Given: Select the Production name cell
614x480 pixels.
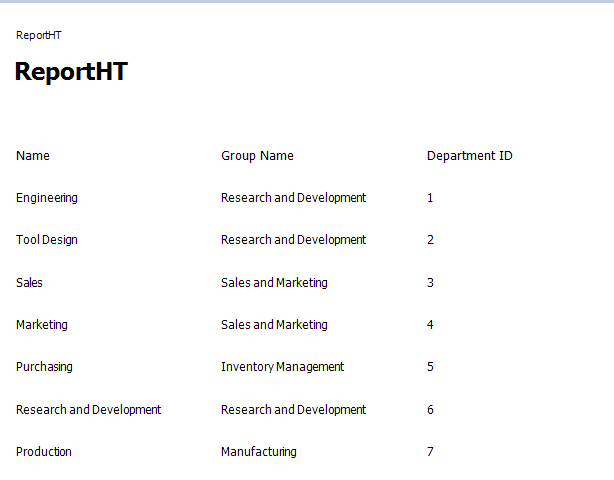Looking at the screenshot, I should pyautogui.click(x=44, y=452).
